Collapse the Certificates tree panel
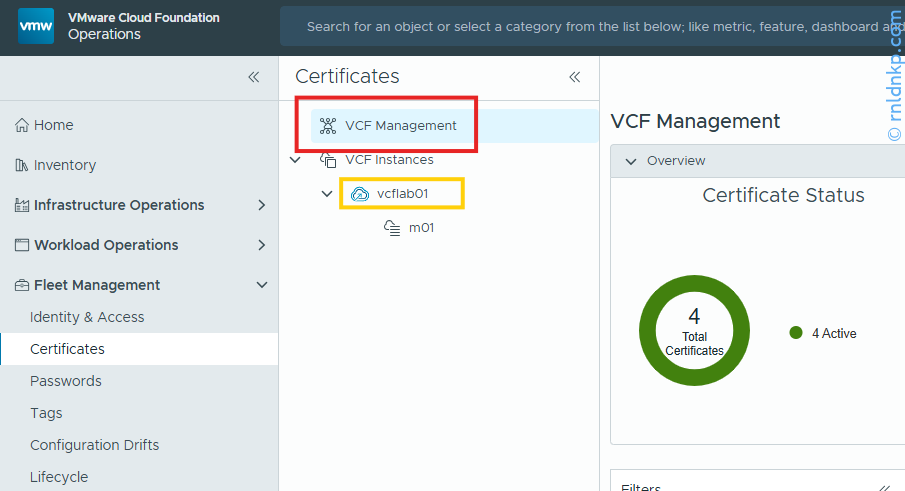 (x=575, y=77)
